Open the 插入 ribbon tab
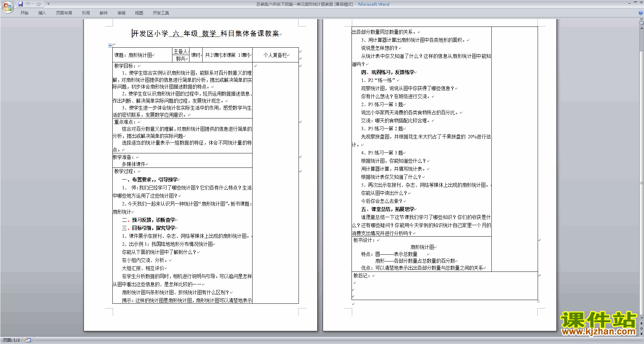Image resolution: width=644 pixels, height=344 pixels. coord(42,13)
